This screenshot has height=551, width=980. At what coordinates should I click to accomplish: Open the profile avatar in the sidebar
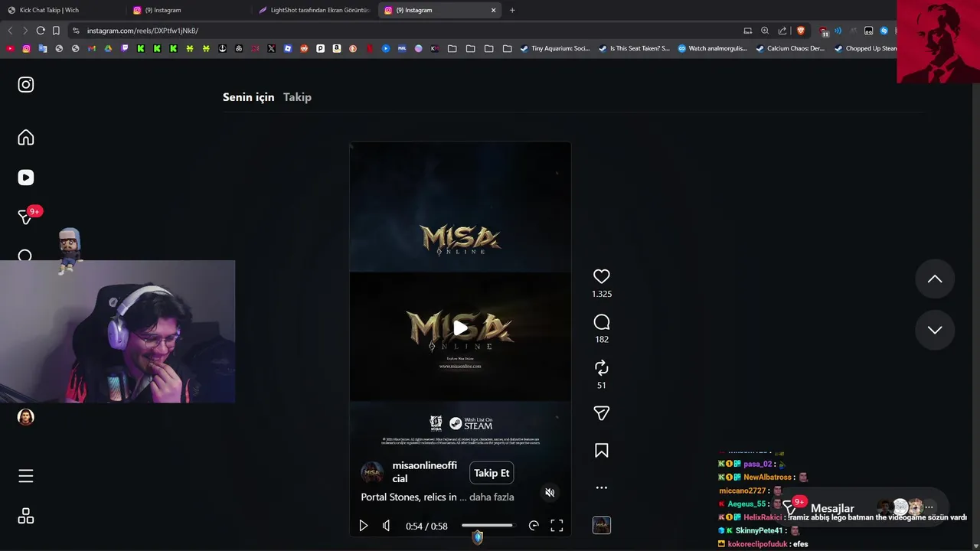point(26,417)
